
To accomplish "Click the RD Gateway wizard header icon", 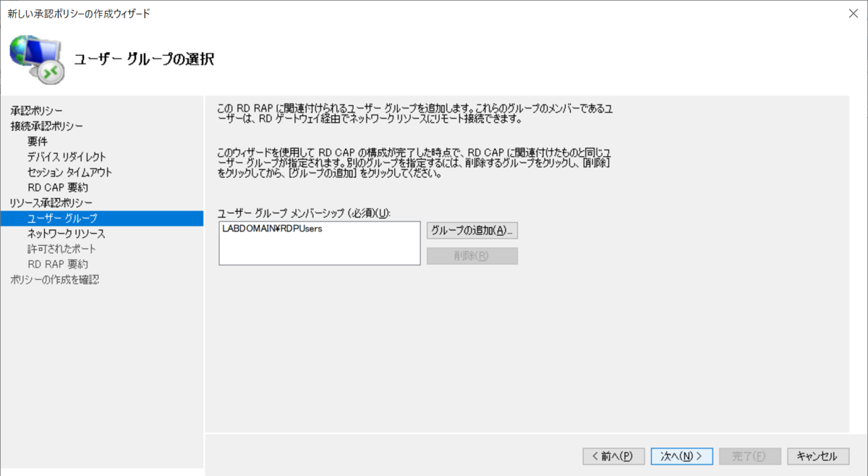I will (x=38, y=59).
